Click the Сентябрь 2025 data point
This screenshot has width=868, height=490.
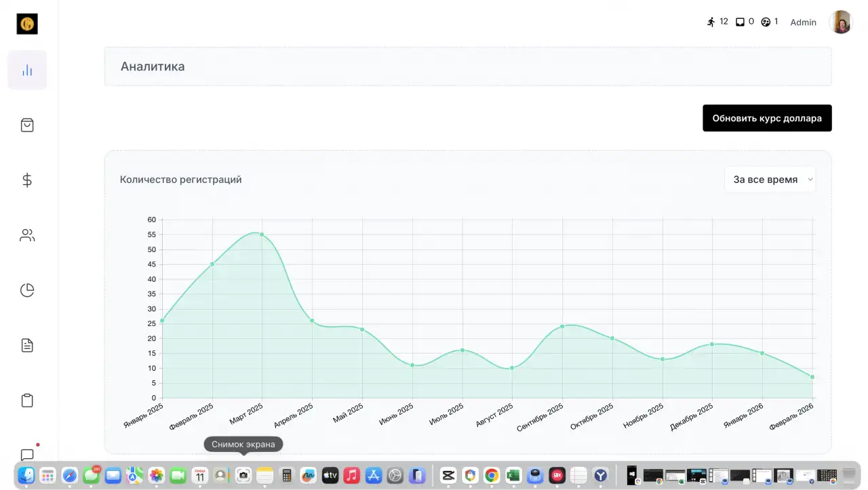click(x=562, y=327)
